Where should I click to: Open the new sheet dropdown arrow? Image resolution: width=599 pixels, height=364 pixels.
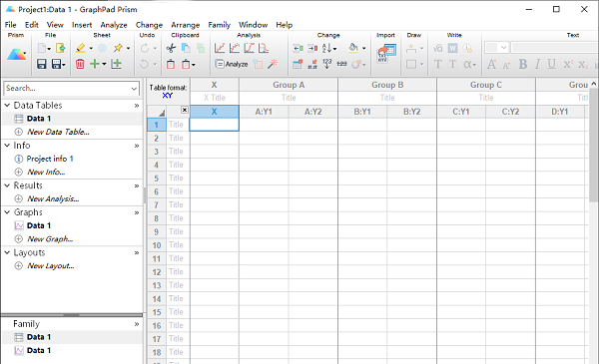coord(104,64)
